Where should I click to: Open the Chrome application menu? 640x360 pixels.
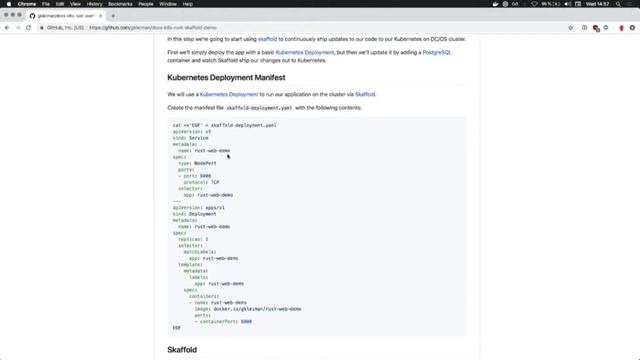pos(27,4)
